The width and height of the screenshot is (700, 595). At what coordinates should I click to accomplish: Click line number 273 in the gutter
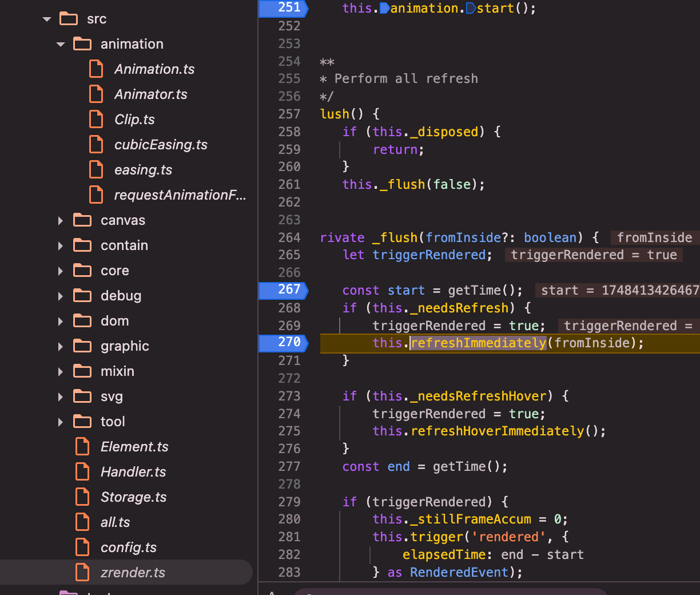point(289,396)
